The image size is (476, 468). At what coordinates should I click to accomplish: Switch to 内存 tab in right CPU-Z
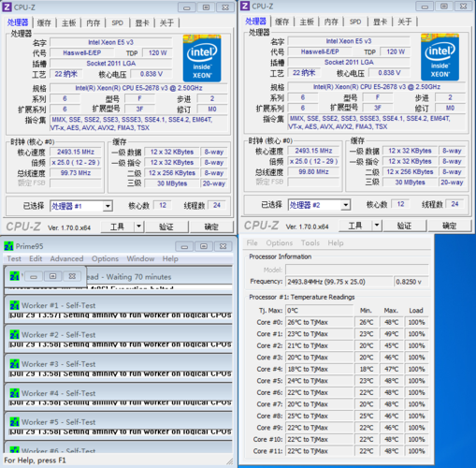coord(331,22)
